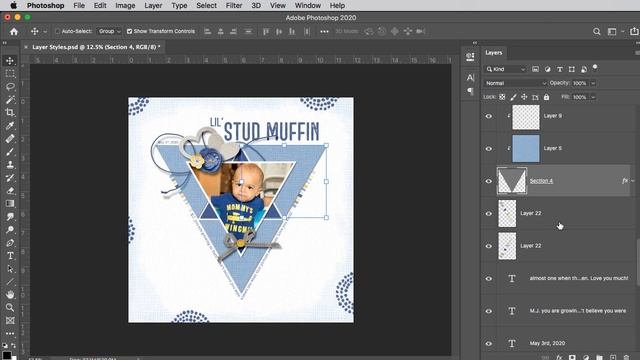
Task: Lock transparent pixels
Action: (x=502, y=97)
